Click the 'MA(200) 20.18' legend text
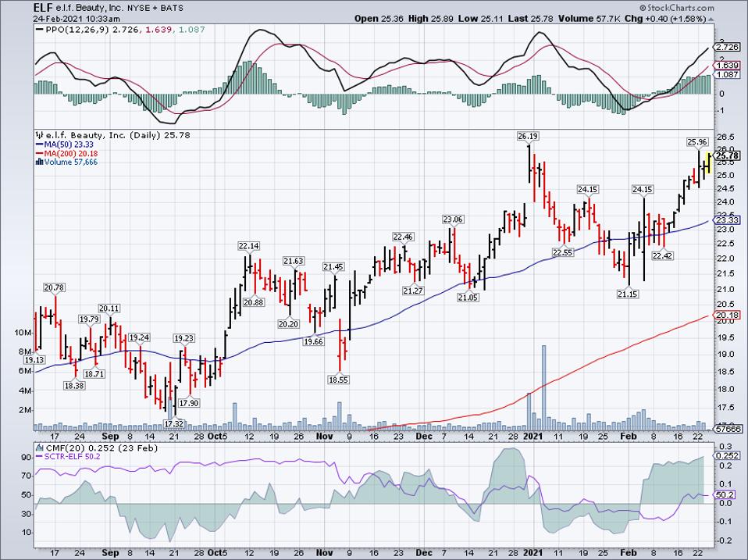This screenshot has width=748, height=560. coord(70,154)
